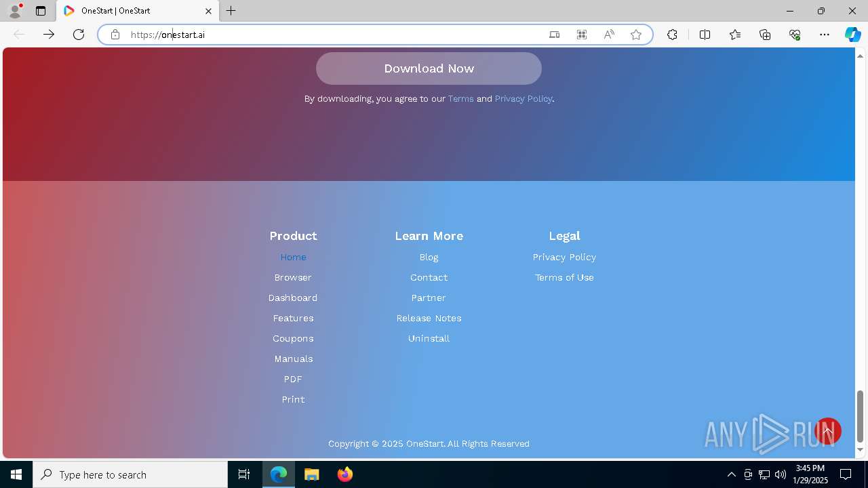Open File Explorer from taskbar
868x488 pixels.
[312, 474]
